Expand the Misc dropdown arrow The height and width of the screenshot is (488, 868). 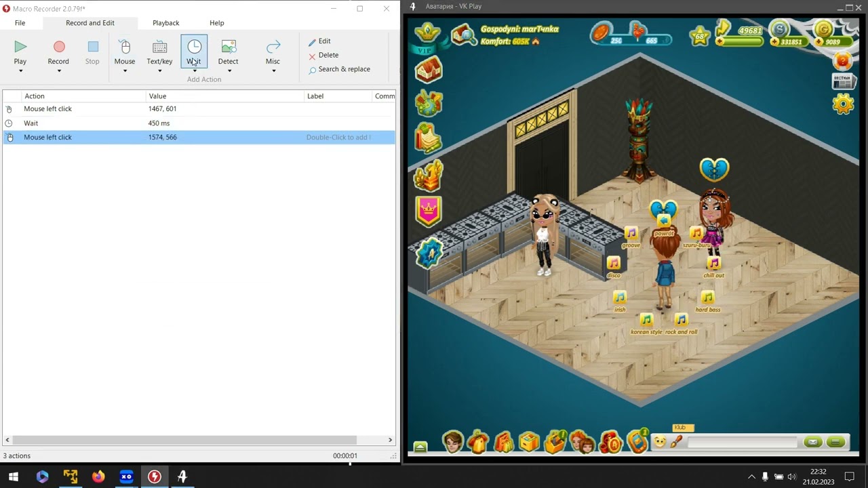(273, 70)
